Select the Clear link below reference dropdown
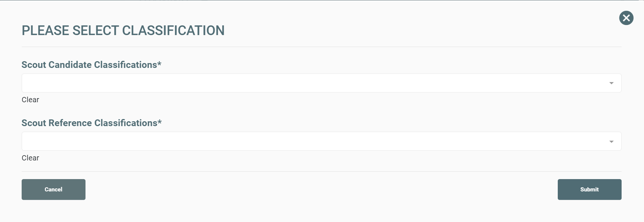This screenshot has width=644, height=222. [x=30, y=158]
